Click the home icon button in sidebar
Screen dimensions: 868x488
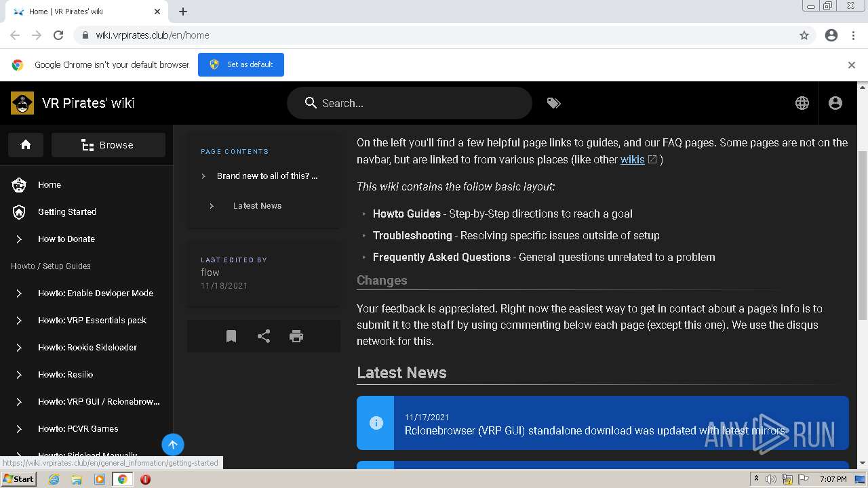click(26, 145)
